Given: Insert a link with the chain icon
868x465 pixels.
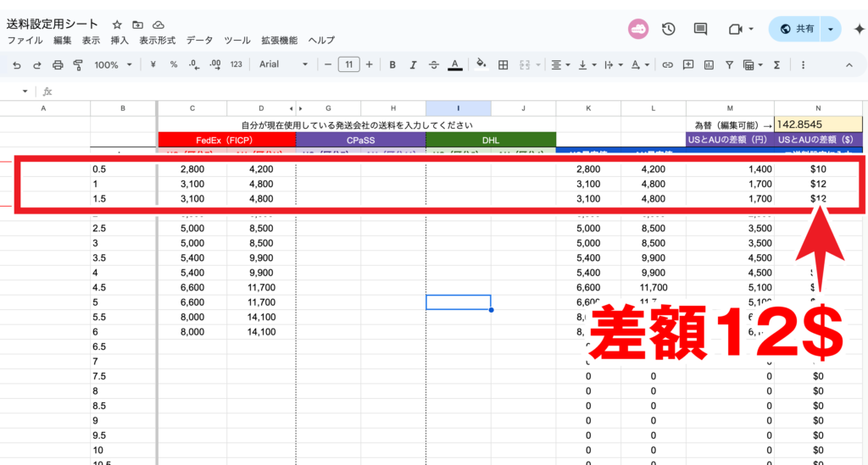Looking at the screenshot, I should (668, 64).
